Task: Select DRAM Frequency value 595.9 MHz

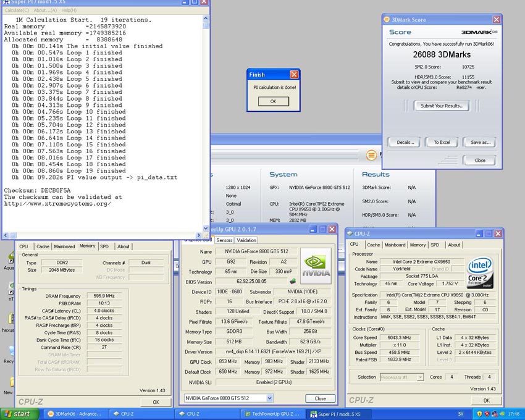Action: click(x=104, y=296)
